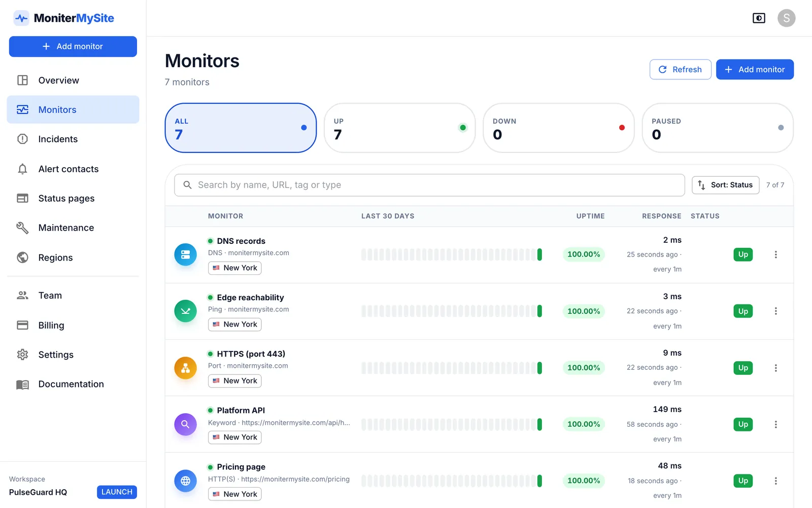Open Billing in the sidebar
The image size is (812, 508).
point(73,325)
